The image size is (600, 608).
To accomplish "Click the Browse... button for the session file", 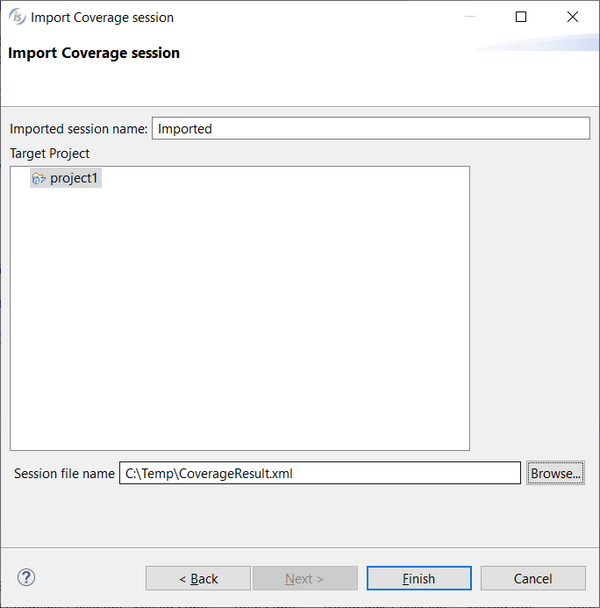I will pyautogui.click(x=555, y=473).
